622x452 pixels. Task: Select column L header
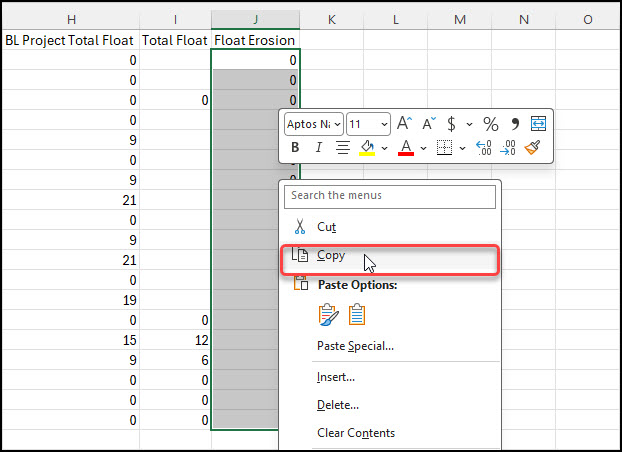[395, 19]
